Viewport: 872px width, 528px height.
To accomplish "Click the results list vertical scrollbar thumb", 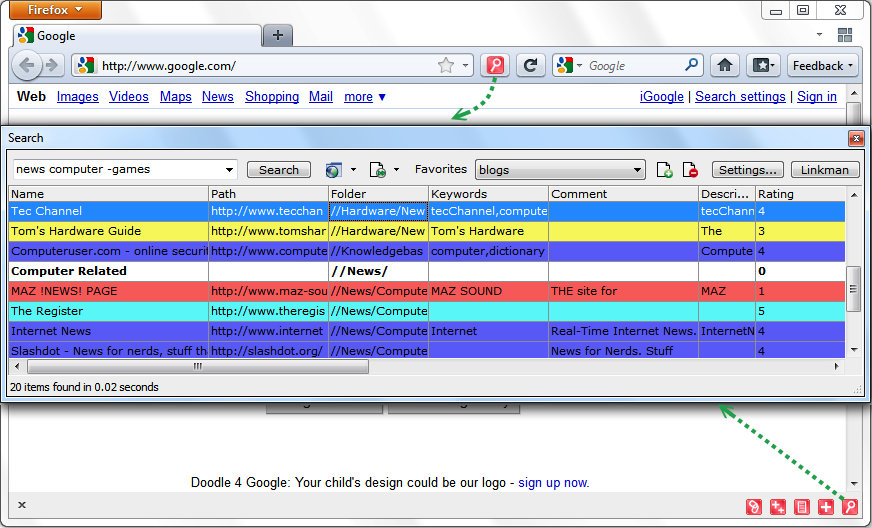I will (x=853, y=289).
